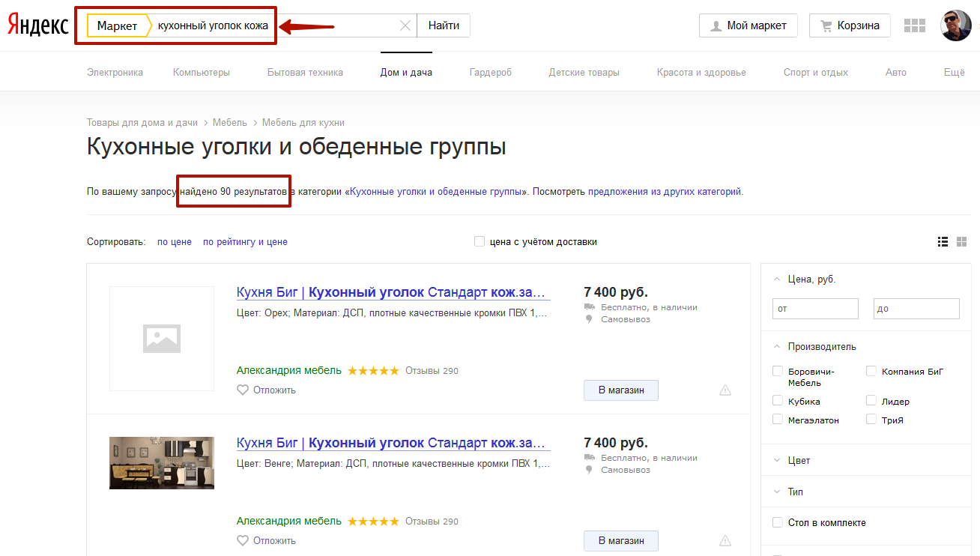The width and height of the screenshot is (980, 556).
Task: Clear the search field with X icon
Action: [405, 25]
